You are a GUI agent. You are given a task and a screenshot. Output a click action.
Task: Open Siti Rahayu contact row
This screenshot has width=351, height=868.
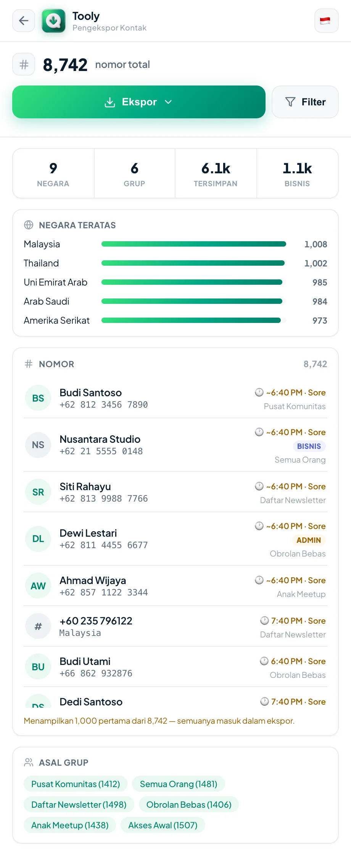pyautogui.click(x=175, y=492)
